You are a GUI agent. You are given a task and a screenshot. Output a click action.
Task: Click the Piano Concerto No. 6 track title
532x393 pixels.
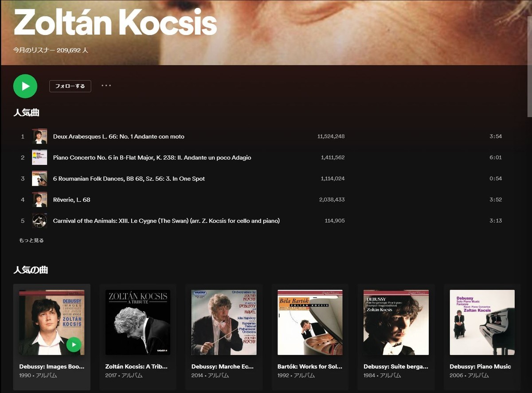(152, 157)
